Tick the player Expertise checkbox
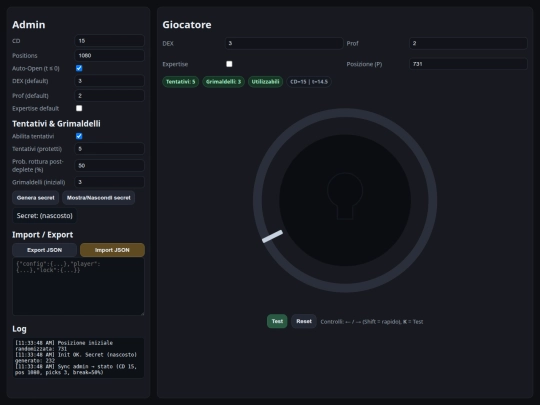Viewport: 540px width, 405px height. pyautogui.click(x=229, y=64)
